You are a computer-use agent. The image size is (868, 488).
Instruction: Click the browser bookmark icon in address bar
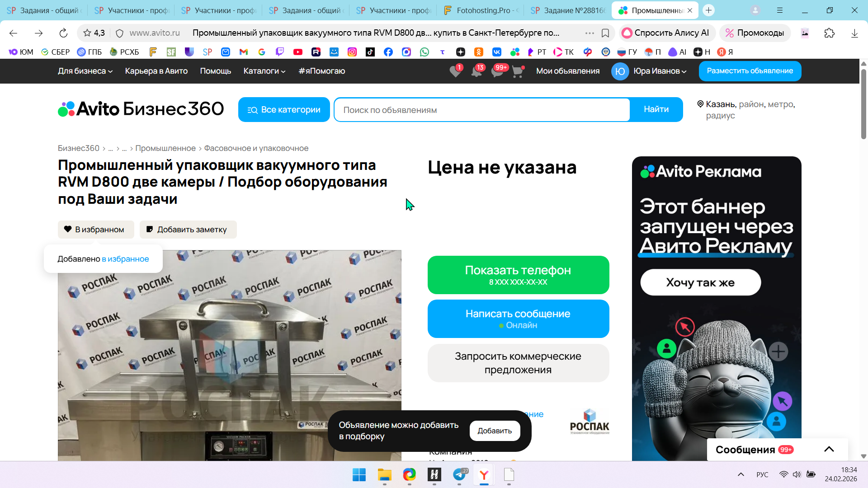pos(605,33)
